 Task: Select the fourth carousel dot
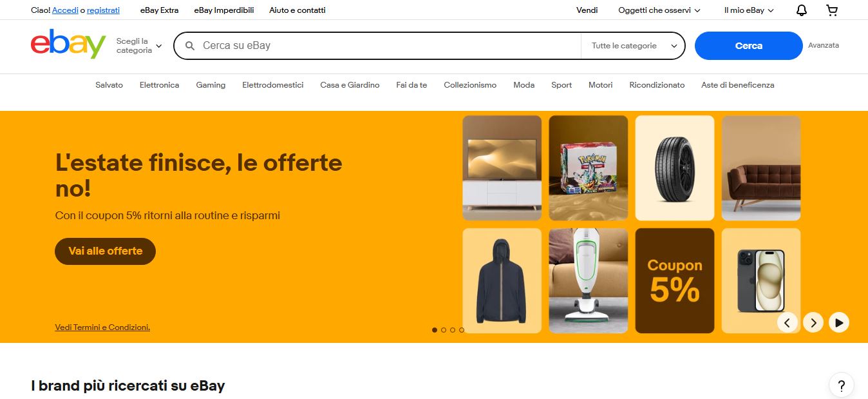pos(461,330)
